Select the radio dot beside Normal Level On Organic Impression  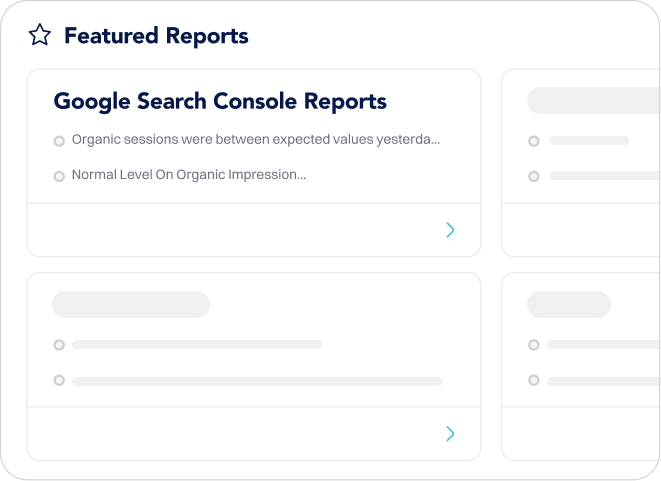[x=59, y=176]
